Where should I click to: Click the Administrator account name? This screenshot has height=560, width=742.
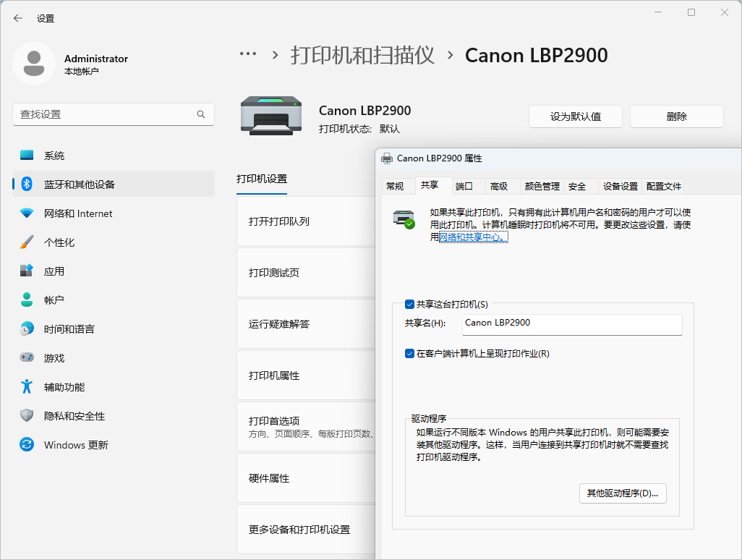click(x=96, y=59)
